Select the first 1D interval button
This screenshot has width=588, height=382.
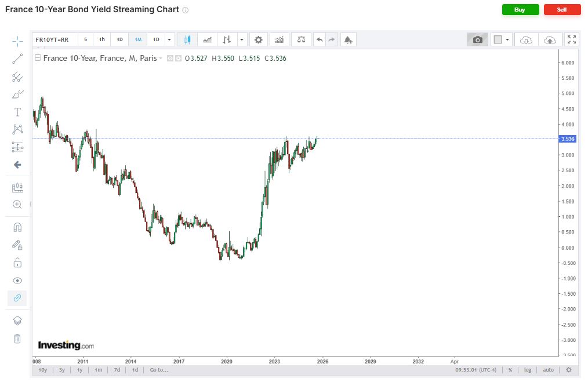pos(119,39)
